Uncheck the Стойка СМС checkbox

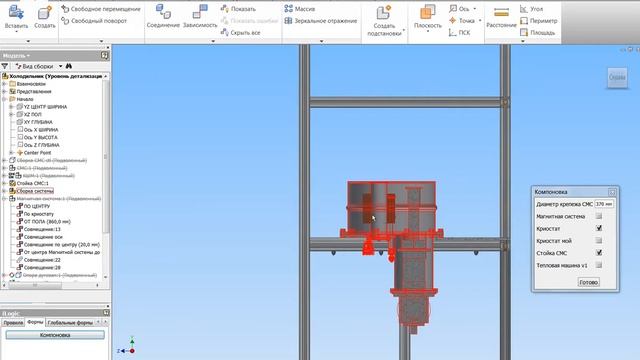click(599, 253)
